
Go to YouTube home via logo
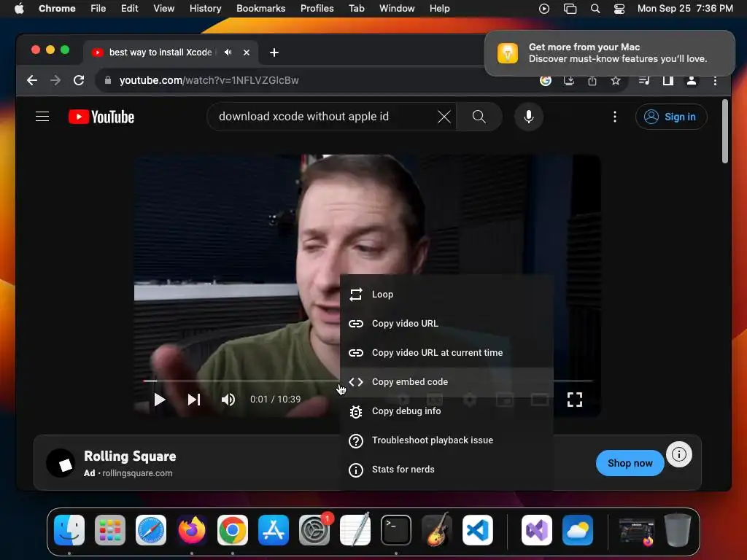(x=101, y=117)
